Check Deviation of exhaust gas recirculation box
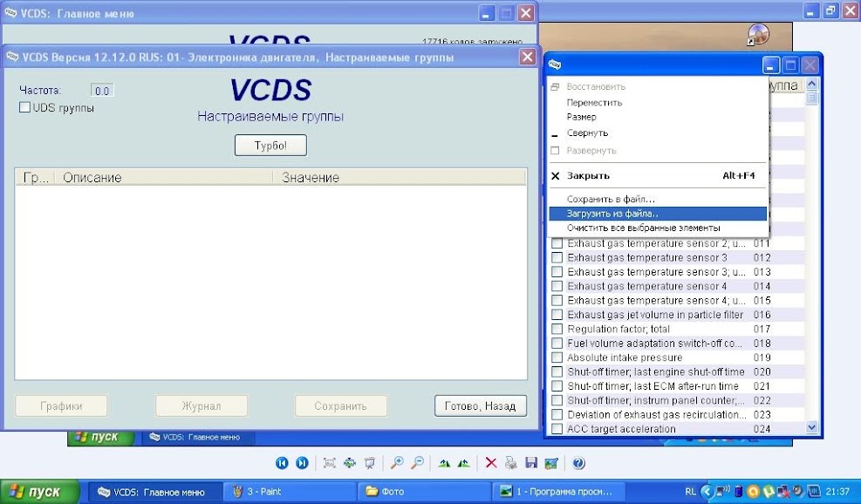The height and width of the screenshot is (504, 861). click(x=557, y=414)
